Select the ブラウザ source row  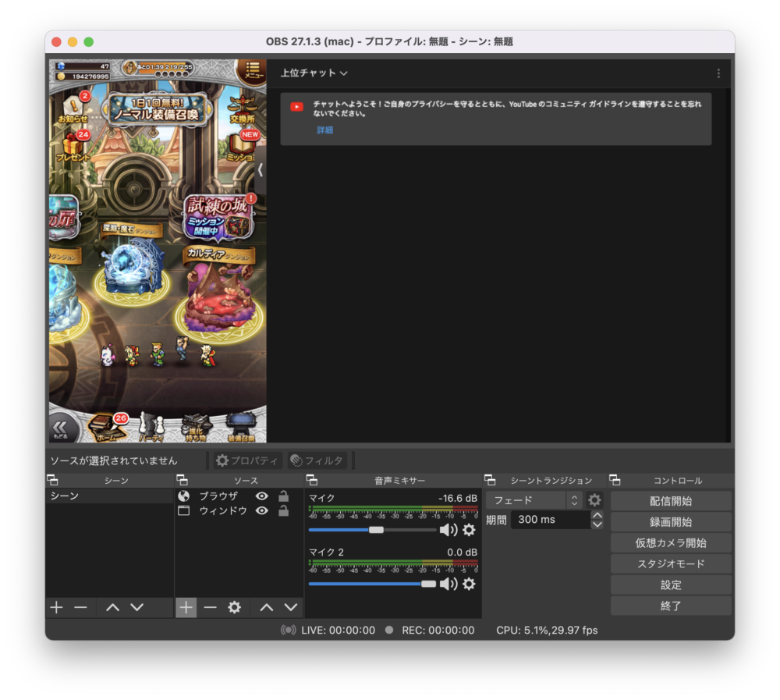coord(239,496)
